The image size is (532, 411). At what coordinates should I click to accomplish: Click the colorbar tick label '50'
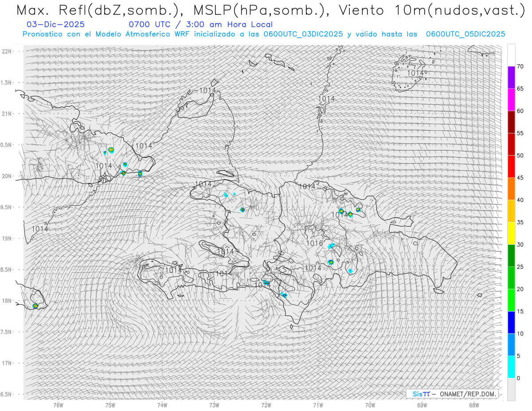coord(520,156)
